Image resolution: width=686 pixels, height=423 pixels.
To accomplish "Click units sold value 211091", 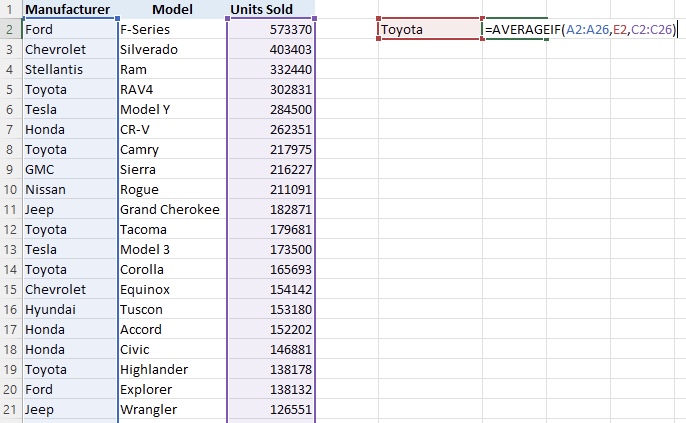I will (x=271, y=189).
